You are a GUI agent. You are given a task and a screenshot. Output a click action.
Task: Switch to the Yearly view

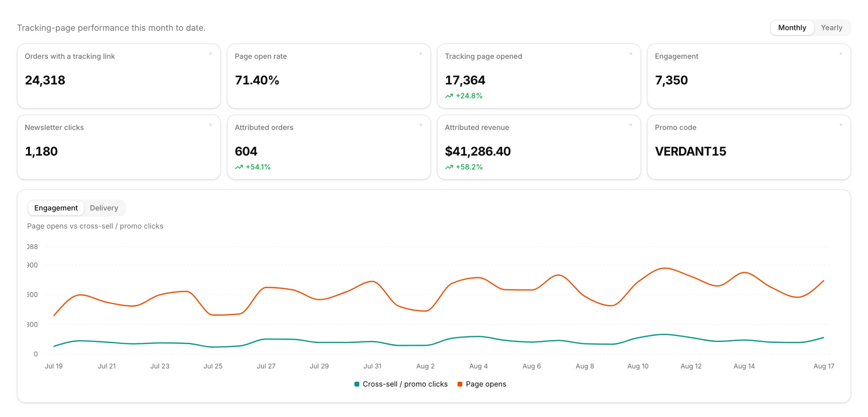(x=831, y=28)
